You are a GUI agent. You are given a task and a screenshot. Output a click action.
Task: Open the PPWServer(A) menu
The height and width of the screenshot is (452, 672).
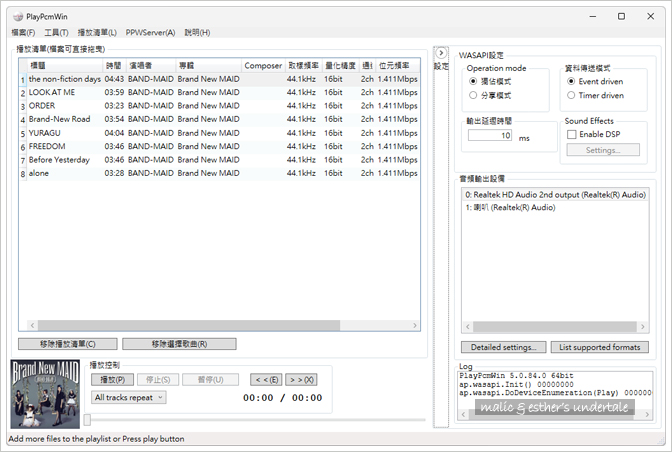[x=150, y=33]
